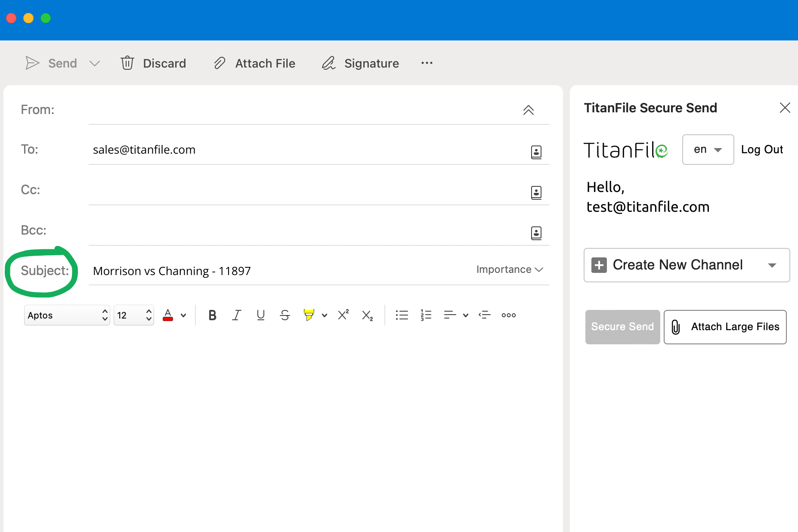This screenshot has height=532, width=798.
Task: Open contacts picker for Bcc field
Action: click(x=536, y=233)
